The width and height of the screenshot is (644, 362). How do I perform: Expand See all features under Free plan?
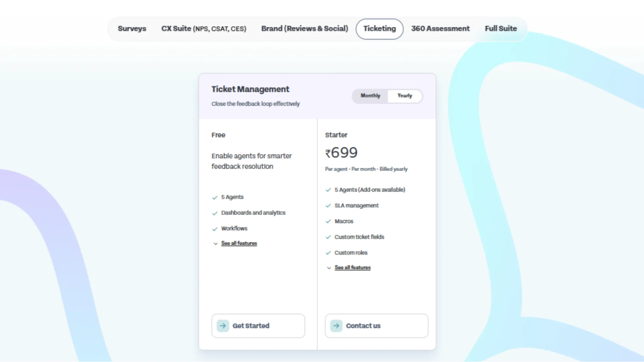point(239,243)
